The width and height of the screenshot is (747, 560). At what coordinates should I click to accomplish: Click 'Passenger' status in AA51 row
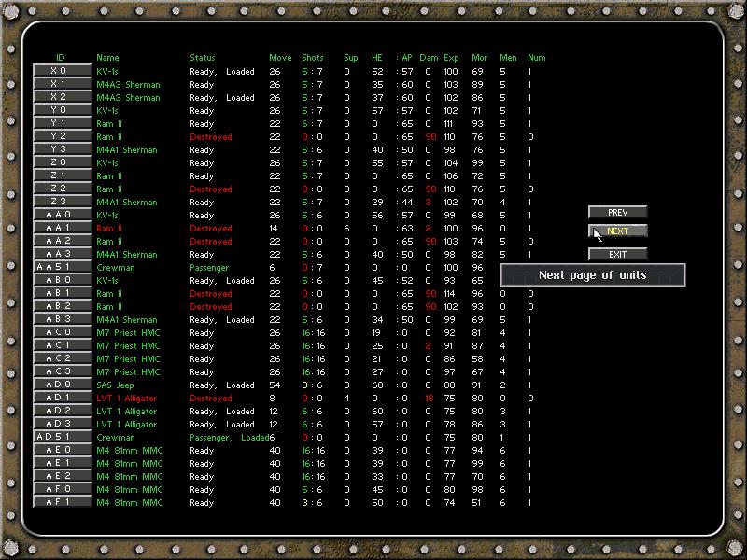pyautogui.click(x=209, y=268)
